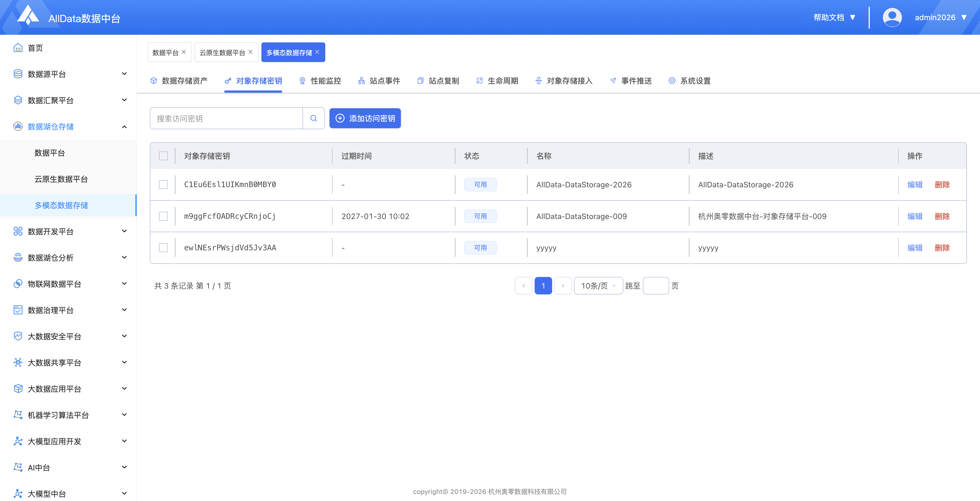Viewport: 980px width, 501px height.
Task: Open the 首页 home icon
Action: (18, 47)
